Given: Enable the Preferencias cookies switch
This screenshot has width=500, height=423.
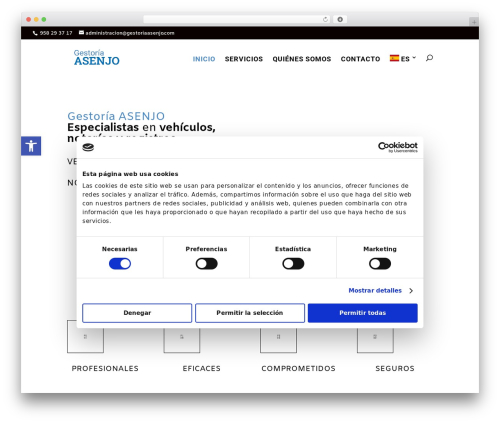Looking at the screenshot, I should coord(206,264).
